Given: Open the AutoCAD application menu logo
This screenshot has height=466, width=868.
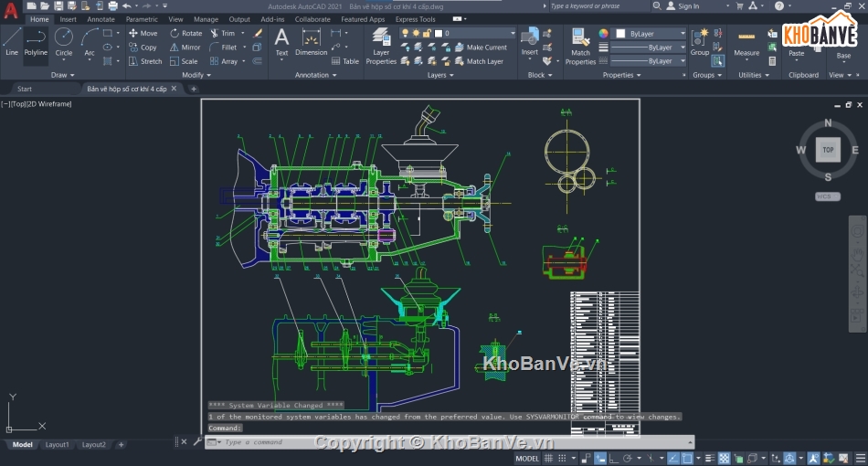Looking at the screenshot, I should (x=11, y=10).
